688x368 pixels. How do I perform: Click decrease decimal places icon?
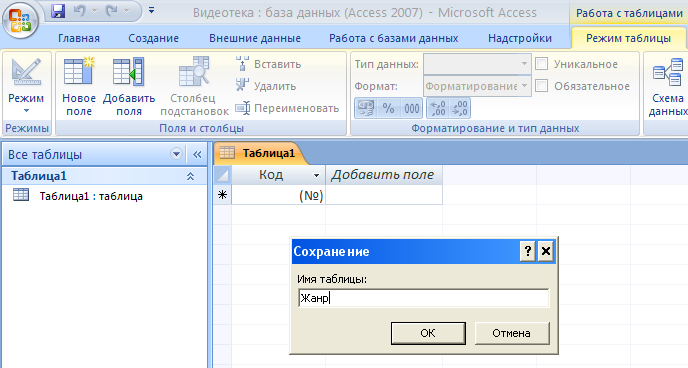pos(459,108)
